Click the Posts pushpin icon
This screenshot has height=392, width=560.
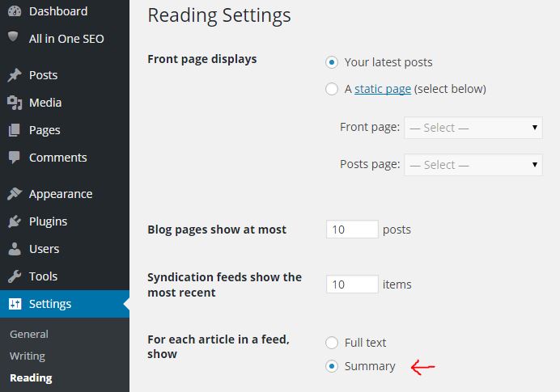click(x=15, y=75)
